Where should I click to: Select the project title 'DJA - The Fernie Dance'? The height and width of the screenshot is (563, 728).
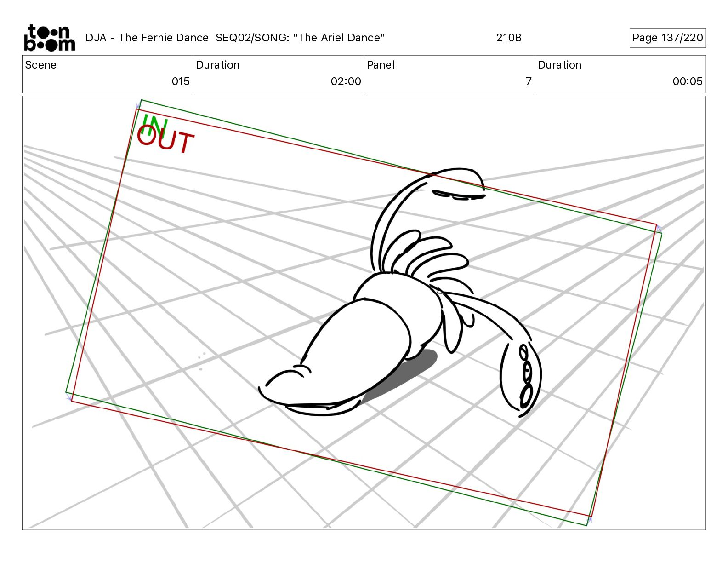(x=147, y=38)
